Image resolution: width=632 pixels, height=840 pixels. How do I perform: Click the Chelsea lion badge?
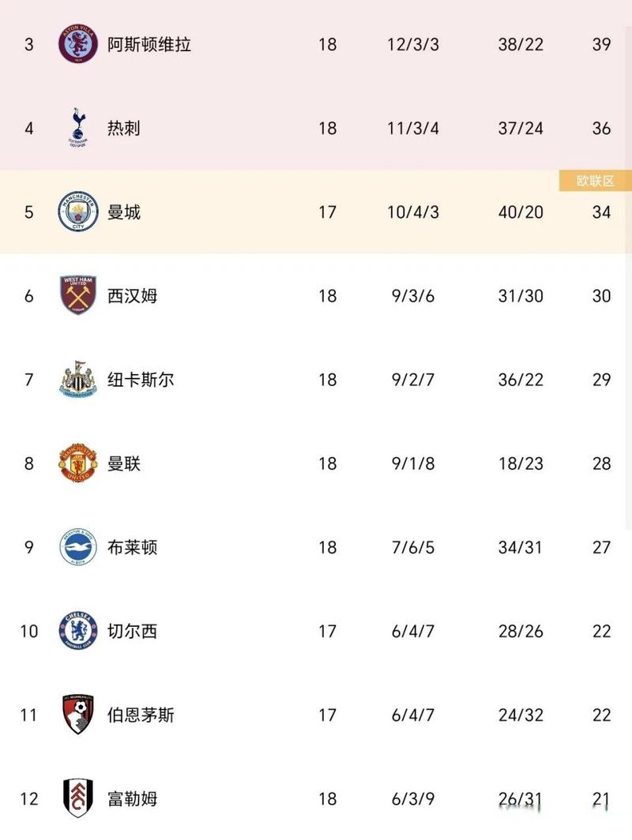(77, 631)
